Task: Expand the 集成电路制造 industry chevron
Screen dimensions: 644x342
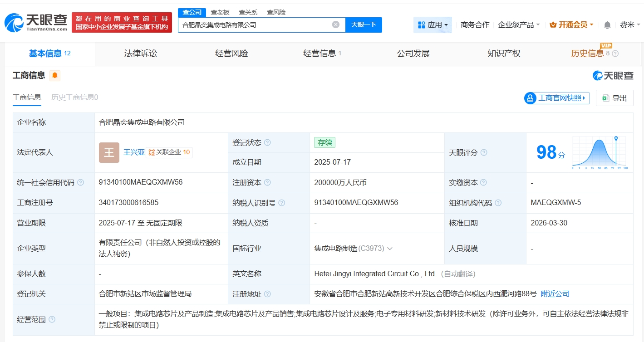Action: pyautogui.click(x=389, y=249)
